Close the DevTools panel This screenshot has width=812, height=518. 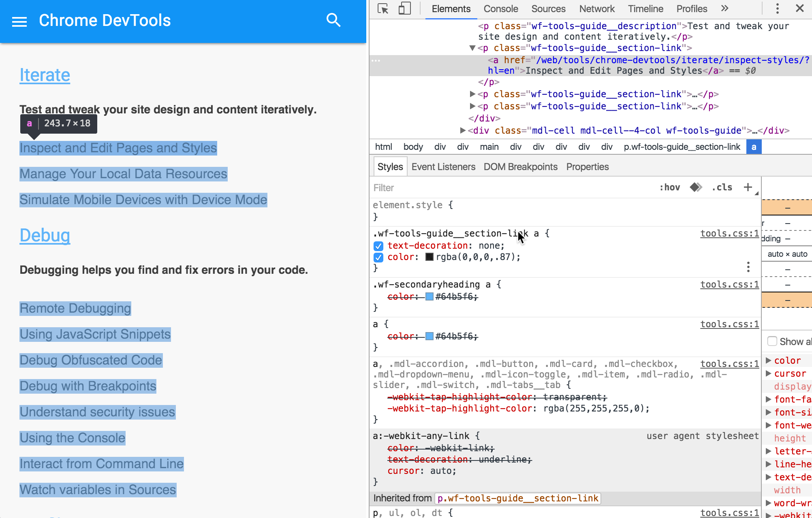[800, 9]
